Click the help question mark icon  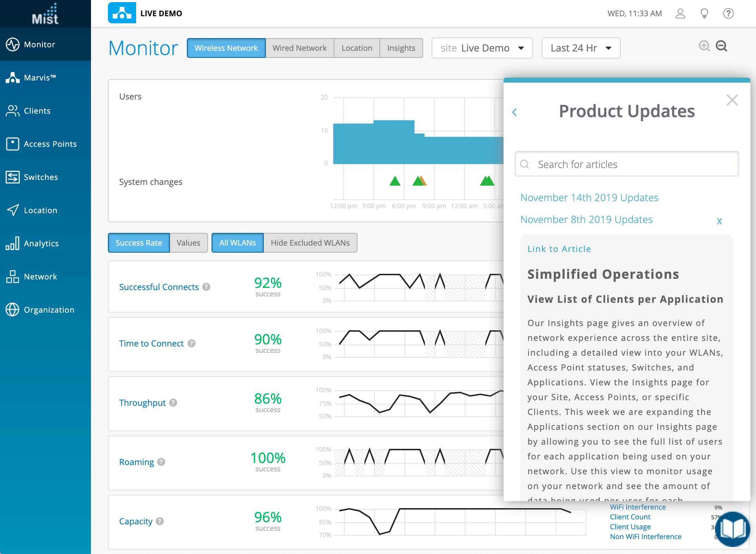point(728,13)
